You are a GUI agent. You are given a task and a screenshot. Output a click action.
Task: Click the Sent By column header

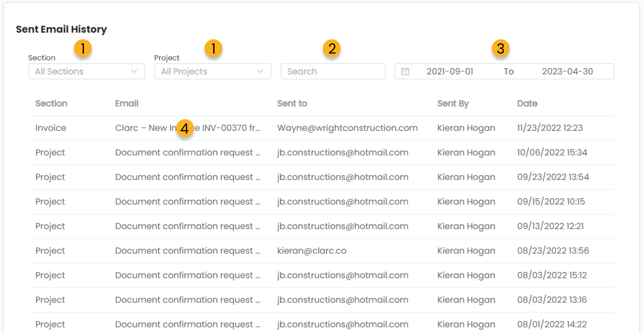coord(453,104)
